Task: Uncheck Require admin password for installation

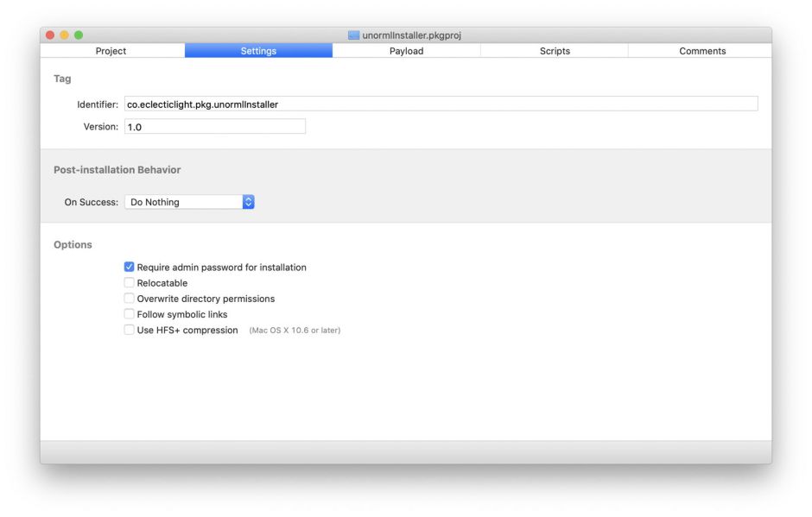Action: pos(130,268)
